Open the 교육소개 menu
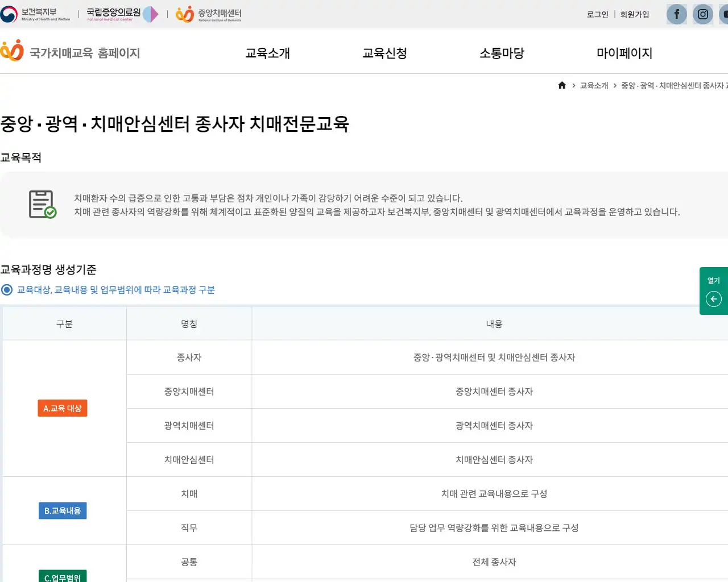Screen dimensions: 728x582 [x=267, y=53]
